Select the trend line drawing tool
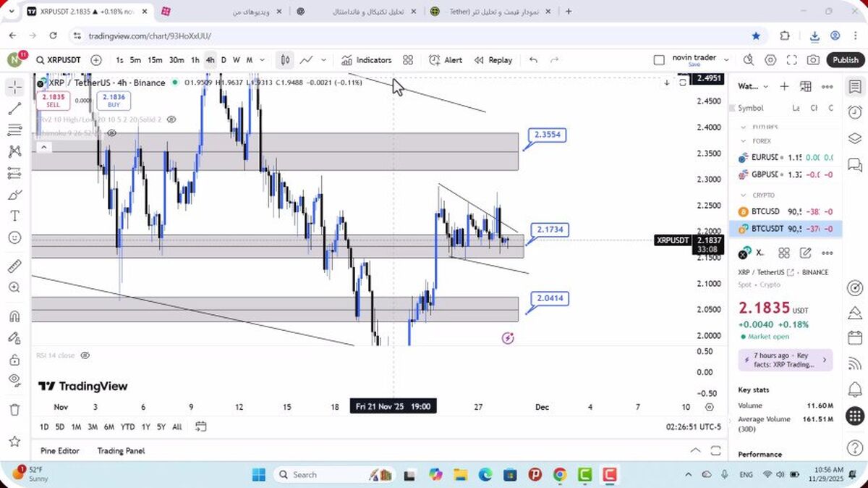This screenshot has height=488, width=868. pyautogui.click(x=14, y=109)
